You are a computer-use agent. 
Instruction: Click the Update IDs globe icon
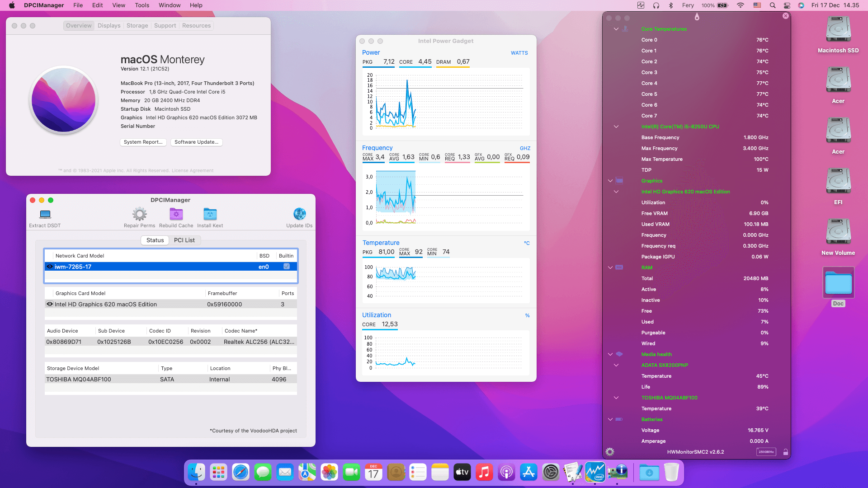point(299,214)
